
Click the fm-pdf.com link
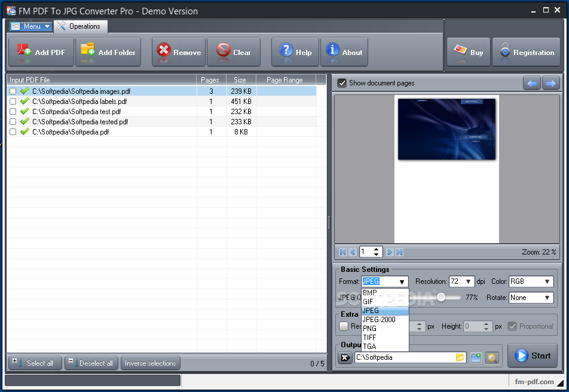click(534, 381)
